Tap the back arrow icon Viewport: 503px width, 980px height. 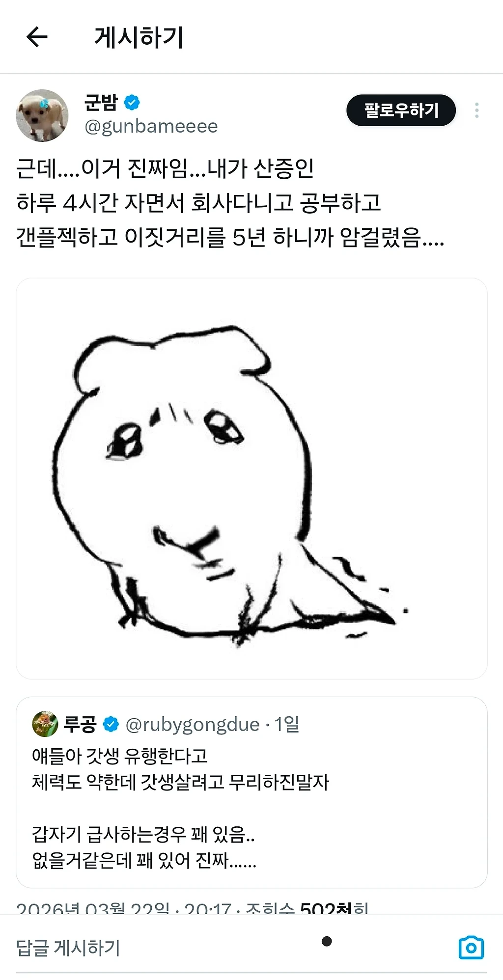click(37, 37)
